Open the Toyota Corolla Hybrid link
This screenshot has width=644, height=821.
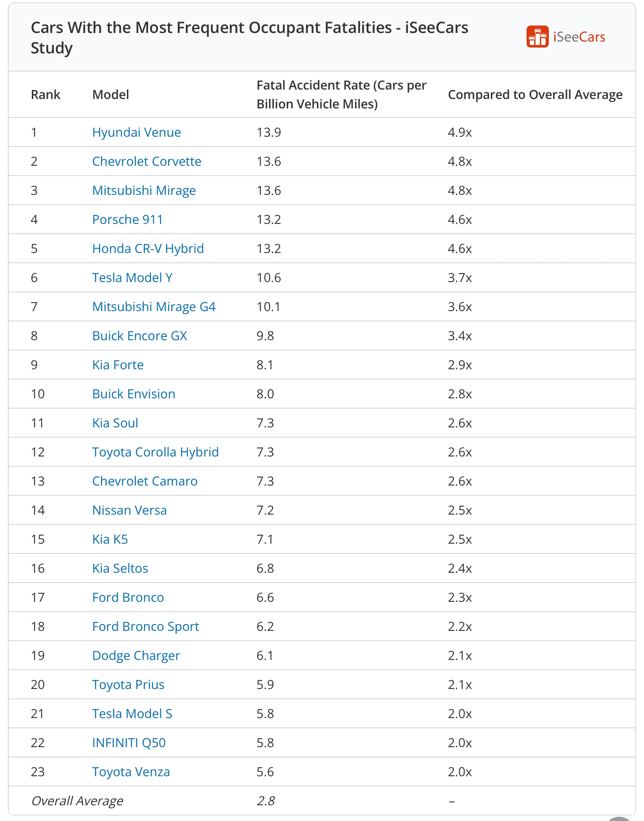pyautogui.click(x=155, y=452)
